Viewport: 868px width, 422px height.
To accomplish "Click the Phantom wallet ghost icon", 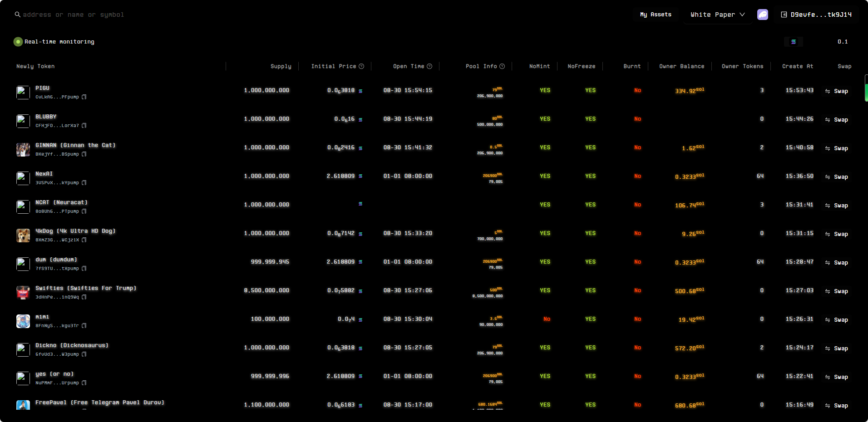I will click(762, 15).
